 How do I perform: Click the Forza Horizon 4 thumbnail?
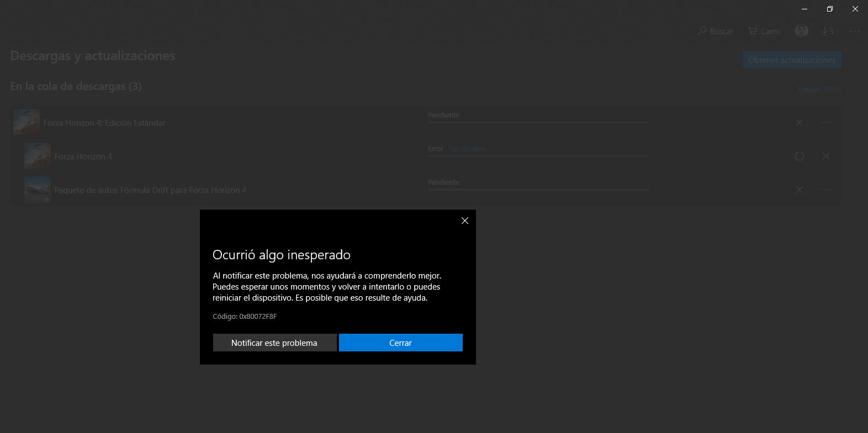click(38, 156)
